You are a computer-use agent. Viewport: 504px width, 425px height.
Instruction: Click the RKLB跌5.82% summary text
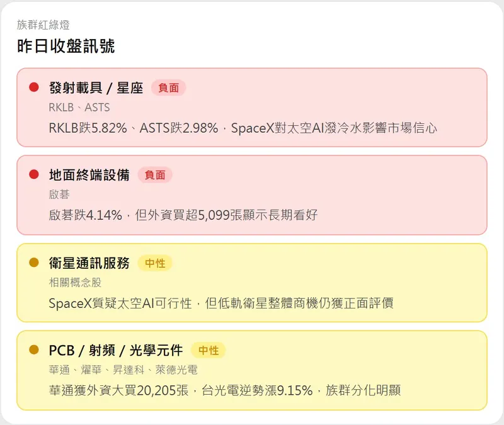click(243, 128)
